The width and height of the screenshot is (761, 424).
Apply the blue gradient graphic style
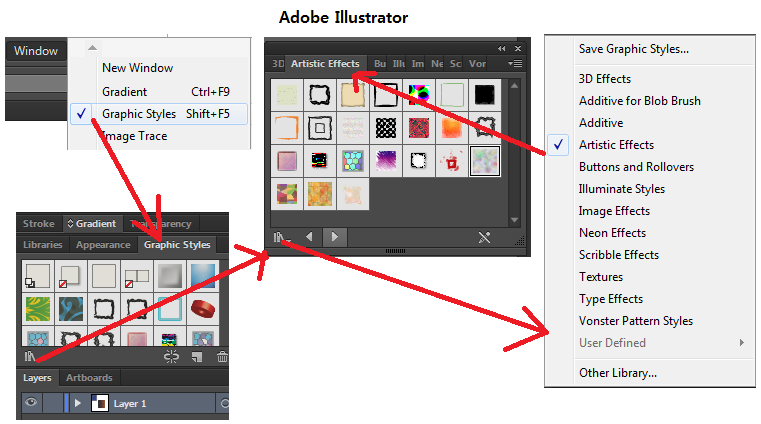[x=202, y=276]
